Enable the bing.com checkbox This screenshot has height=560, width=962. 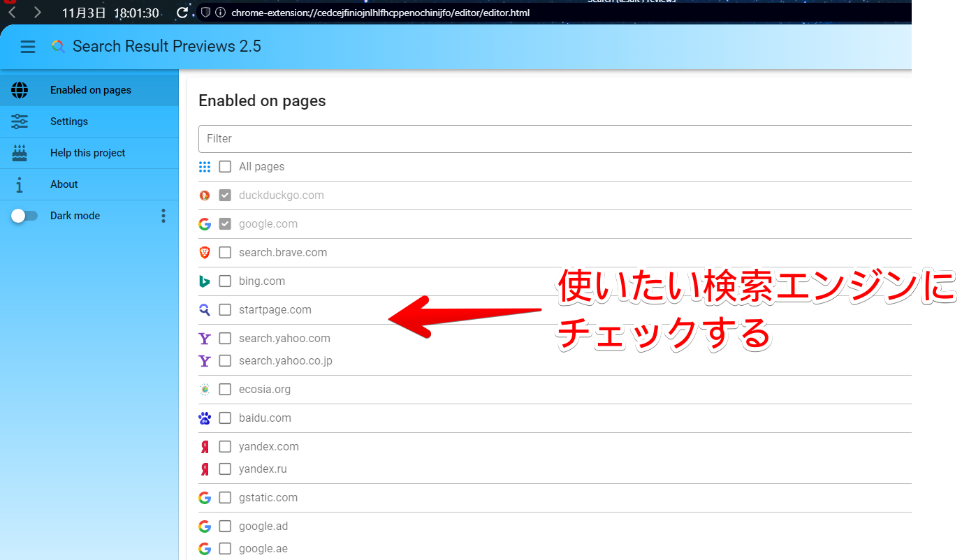click(225, 281)
